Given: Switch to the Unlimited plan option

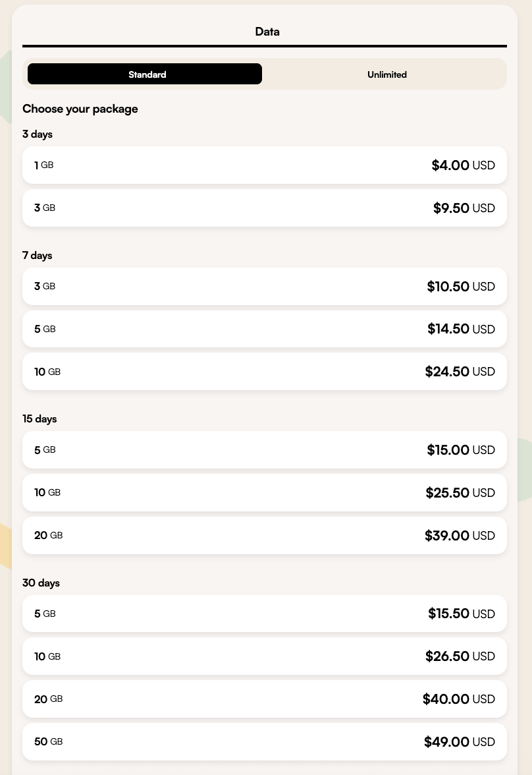Looking at the screenshot, I should pos(386,74).
